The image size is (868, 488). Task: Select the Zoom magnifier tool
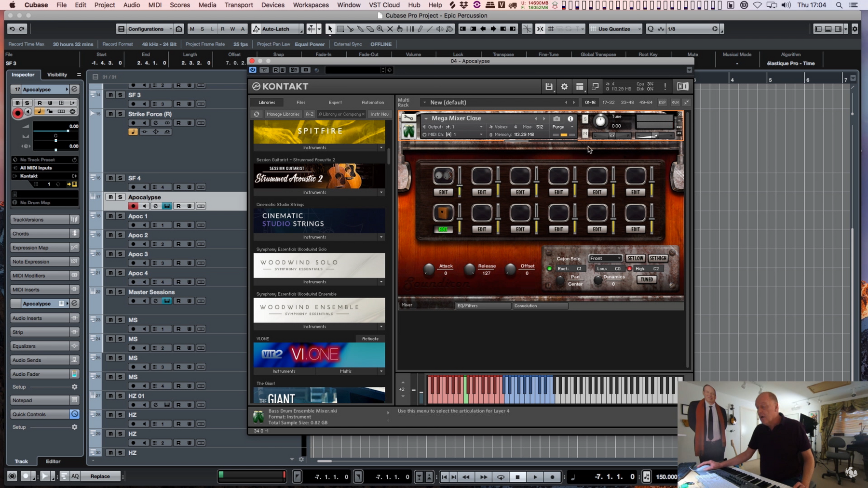(x=380, y=29)
